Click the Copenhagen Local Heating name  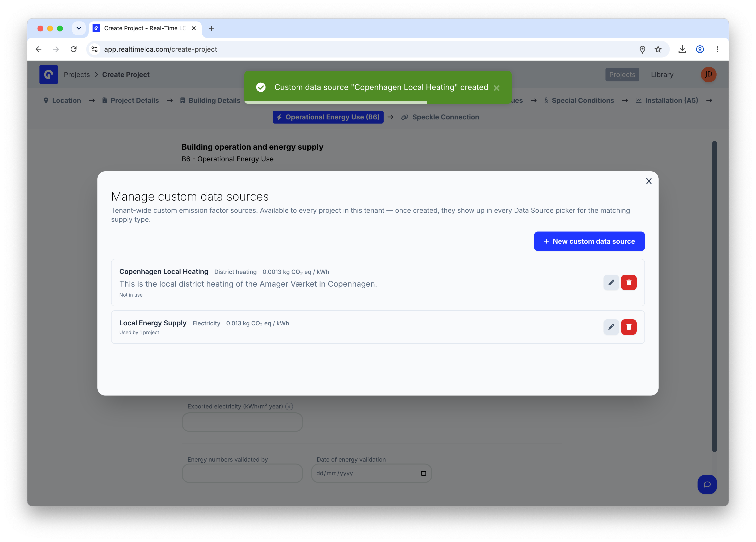coord(164,271)
